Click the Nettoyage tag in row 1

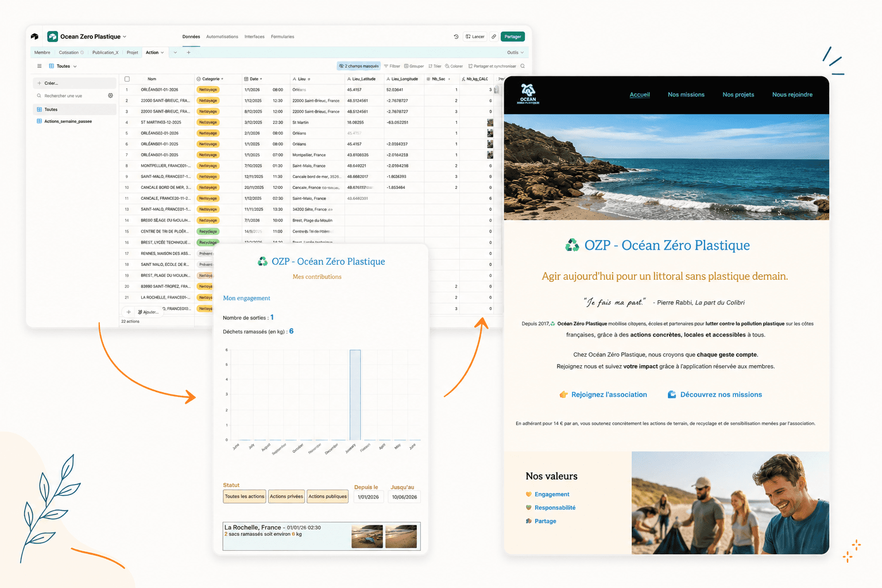[208, 90]
